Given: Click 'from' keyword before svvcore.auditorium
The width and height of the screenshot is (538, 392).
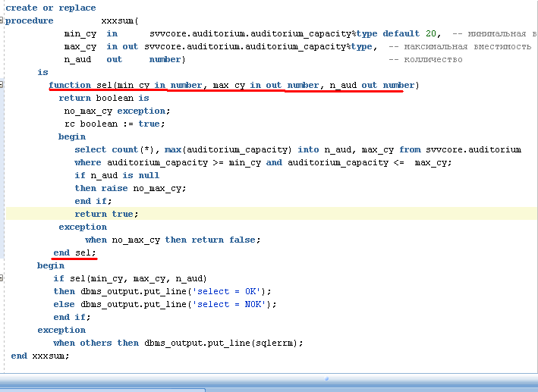Looking at the screenshot, I should (x=410, y=150).
